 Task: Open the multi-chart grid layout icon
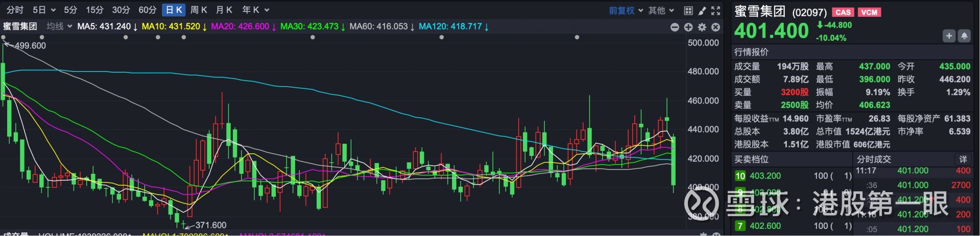[x=688, y=11]
